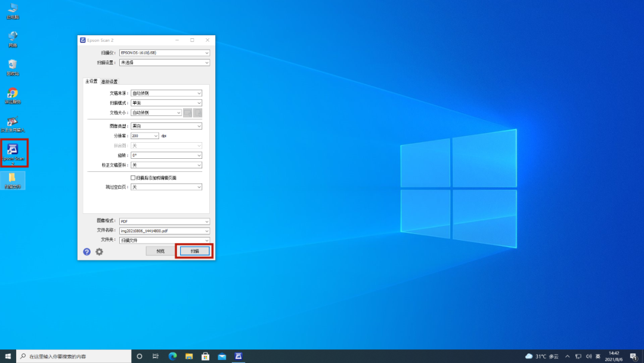The width and height of the screenshot is (644, 363).
Task: Open the 文档大小 dropdown
Action: click(156, 113)
